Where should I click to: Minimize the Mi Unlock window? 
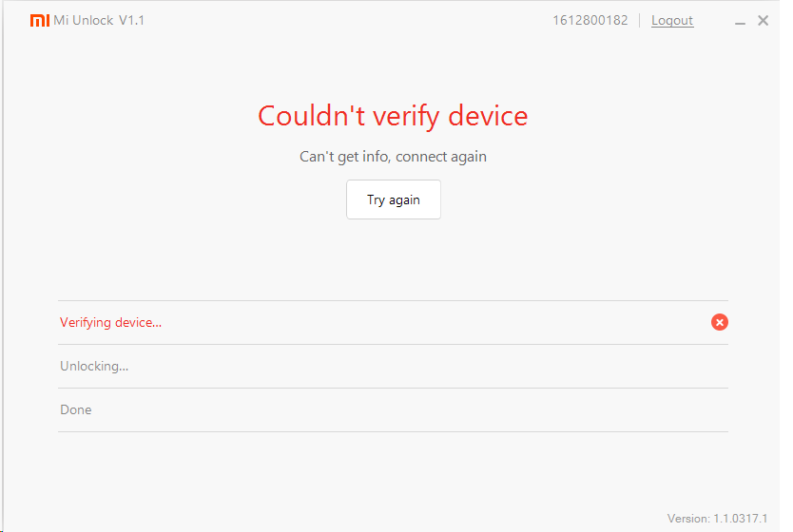point(740,21)
